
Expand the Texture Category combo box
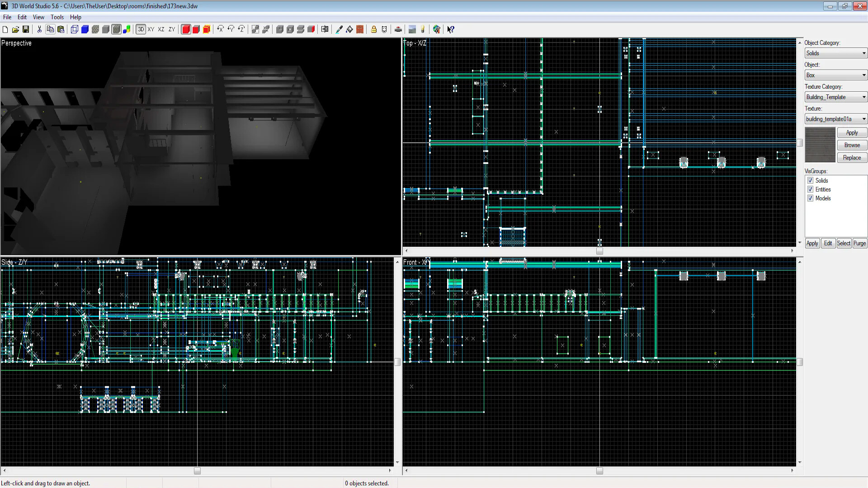863,97
